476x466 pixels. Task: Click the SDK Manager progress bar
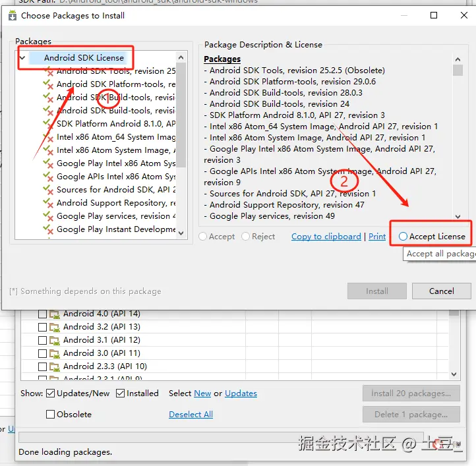click(x=221, y=438)
